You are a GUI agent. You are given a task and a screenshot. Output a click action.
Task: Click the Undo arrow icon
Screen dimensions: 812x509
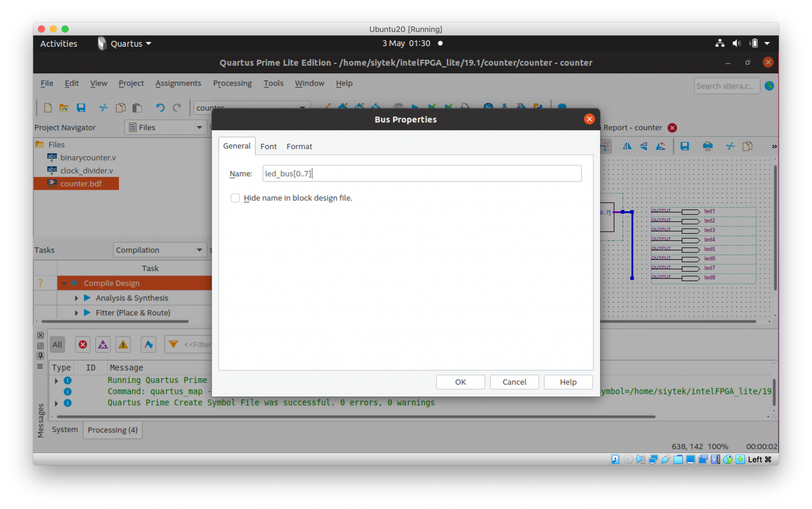pyautogui.click(x=160, y=108)
